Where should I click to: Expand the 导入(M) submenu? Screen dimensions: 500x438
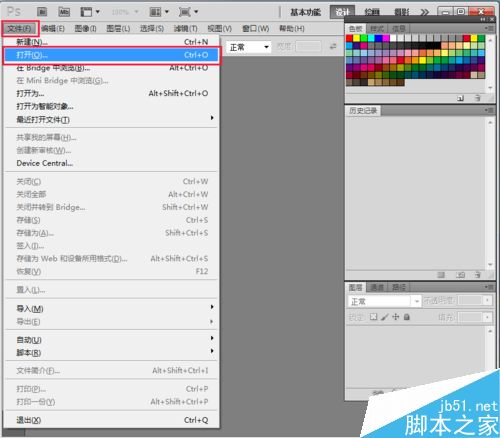tap(111, 309)
